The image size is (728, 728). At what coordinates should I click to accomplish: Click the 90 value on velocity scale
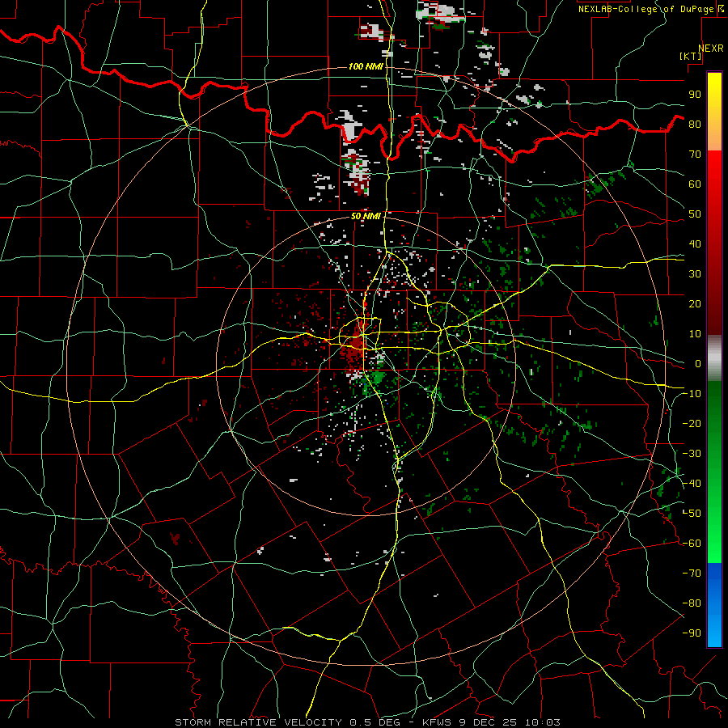[695, 95]
